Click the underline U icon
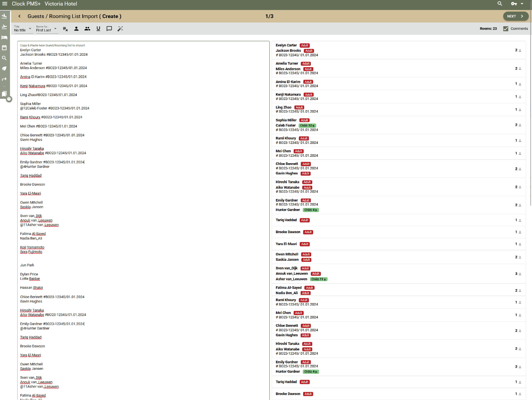Image resolution: width=532 pixels, height=400 pixels. click(98, 29)
